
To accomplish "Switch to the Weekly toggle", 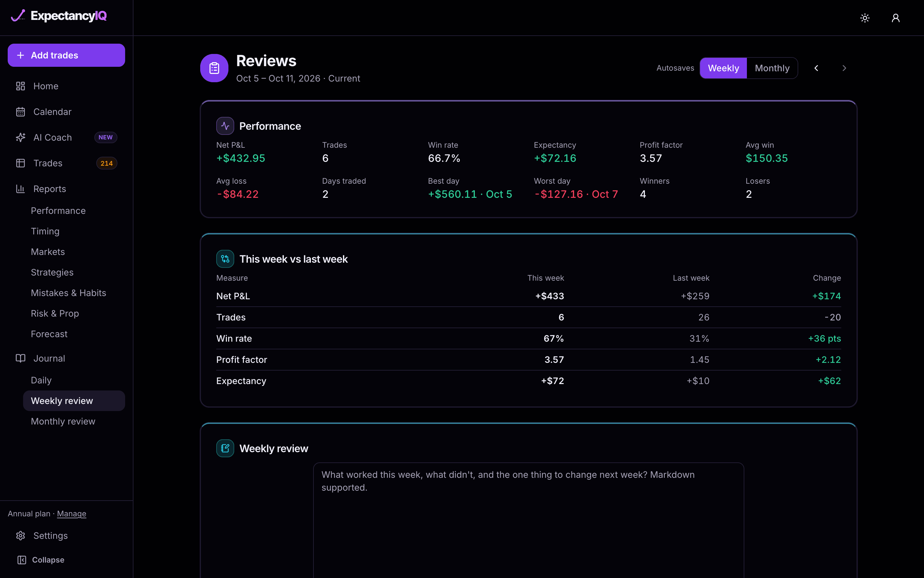I will tap(723, 68).
